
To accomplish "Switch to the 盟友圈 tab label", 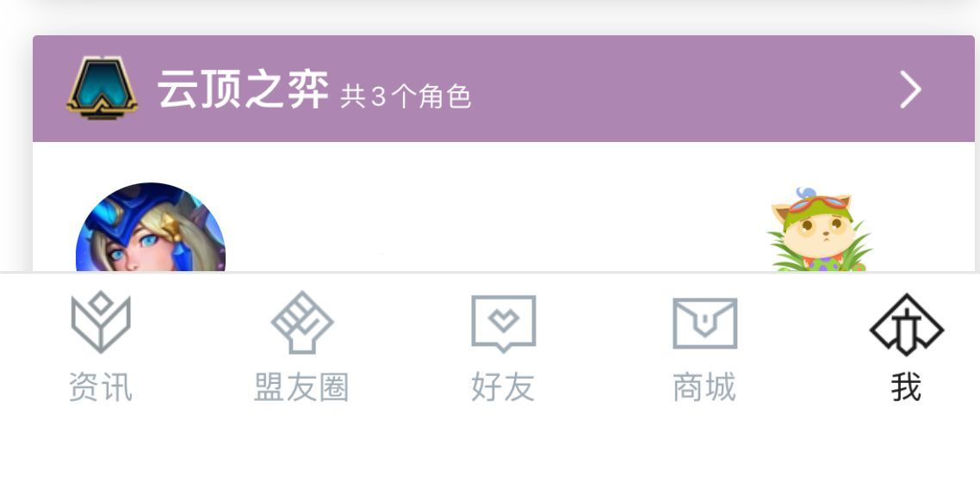I will point(301,386).
